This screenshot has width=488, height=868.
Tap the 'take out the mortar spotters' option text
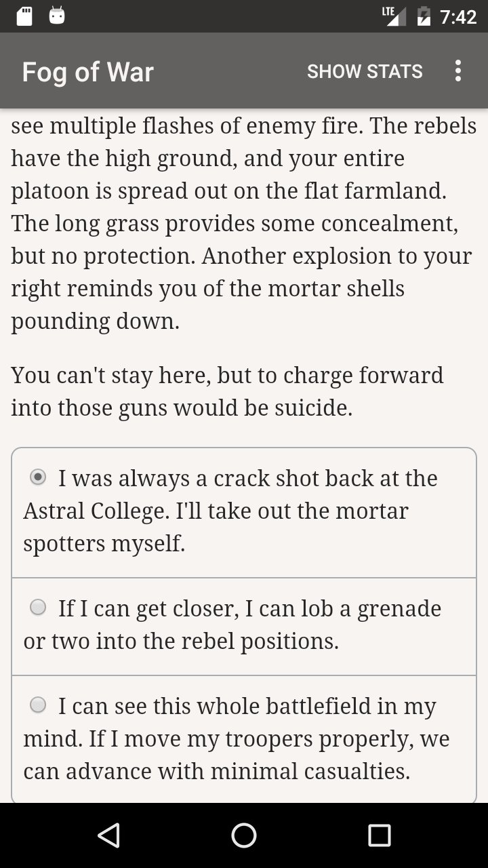pos(230,511)
